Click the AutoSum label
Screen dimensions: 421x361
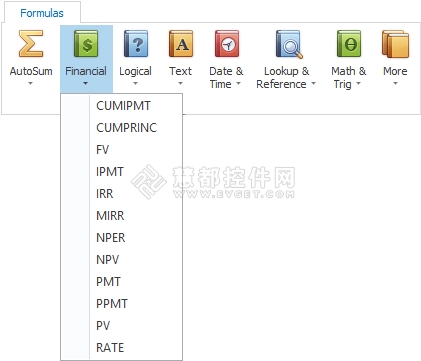pyautogui.click(x=31, y=71)
